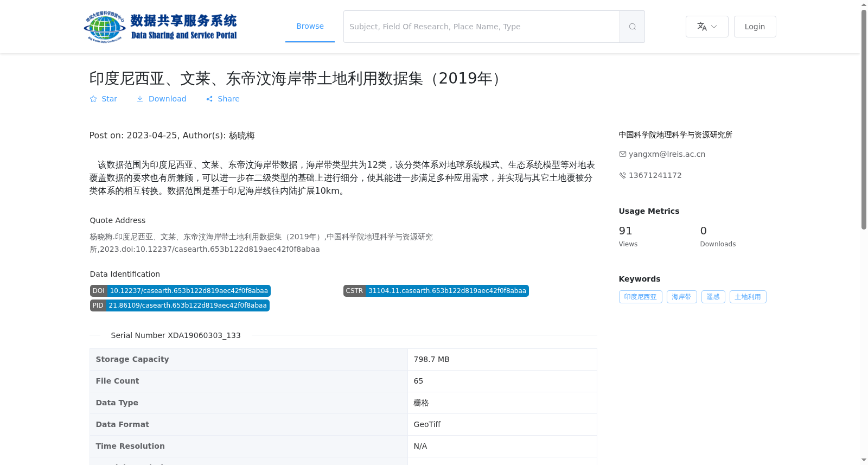Open the Browse tab

310,26
